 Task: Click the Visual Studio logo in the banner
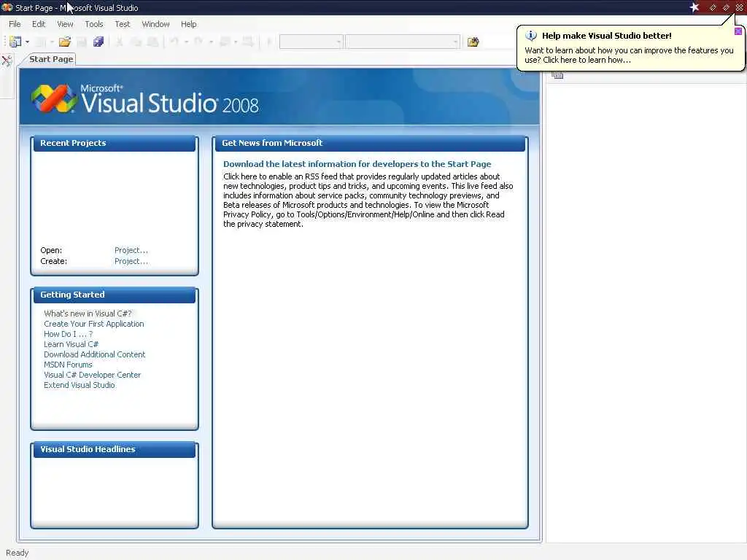click(x=54, y=98)
